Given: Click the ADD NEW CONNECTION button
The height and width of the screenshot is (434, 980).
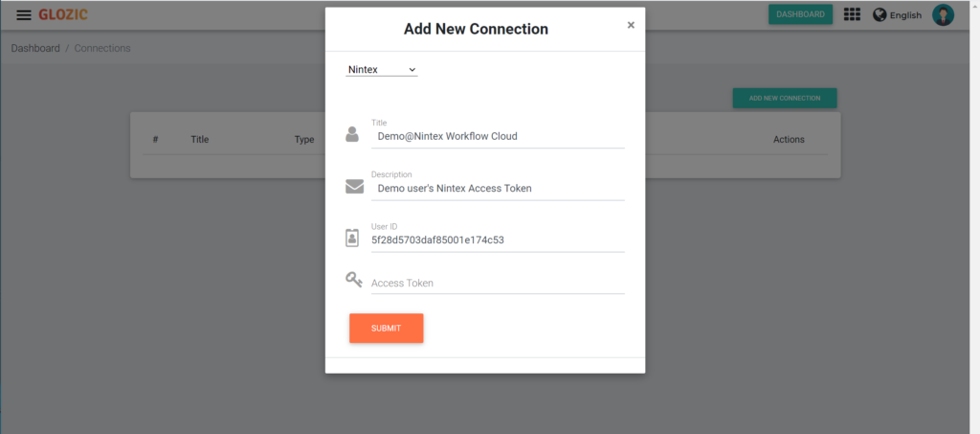Looking at the screenshot, I should (x=785, y=98).
